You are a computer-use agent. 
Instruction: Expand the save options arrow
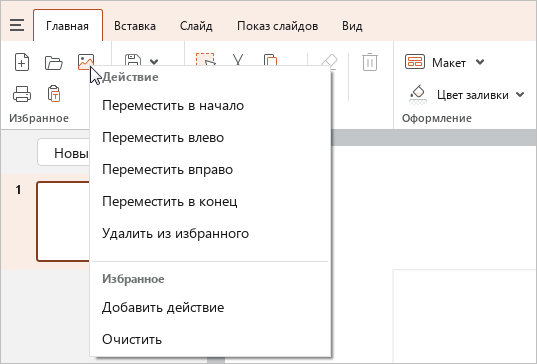[x=154, y=62]
